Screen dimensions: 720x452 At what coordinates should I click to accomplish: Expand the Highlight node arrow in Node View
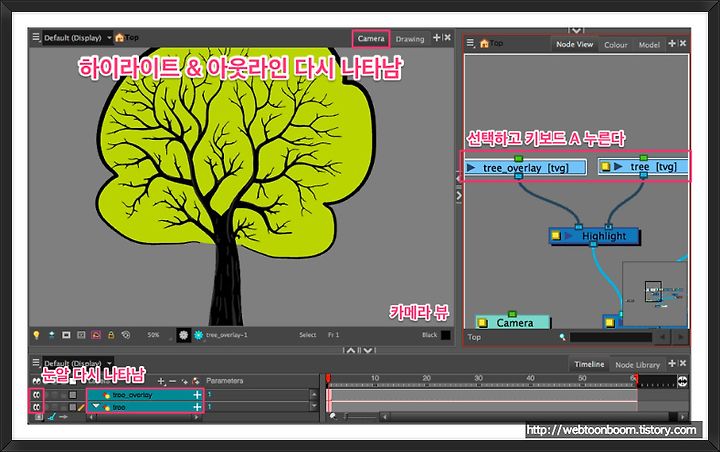tap(569, 236)
